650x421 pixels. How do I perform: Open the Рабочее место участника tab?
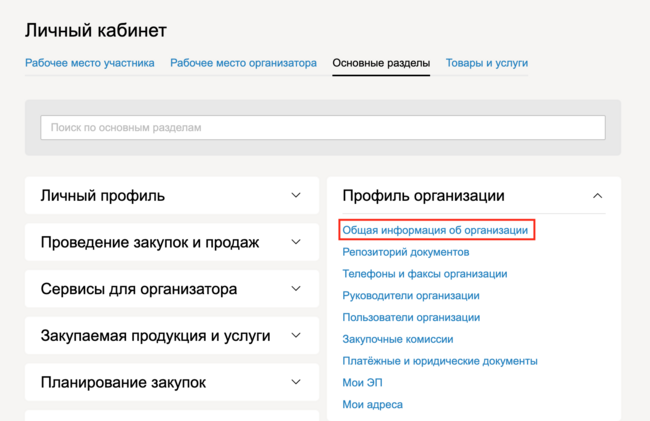click(90, 63)
